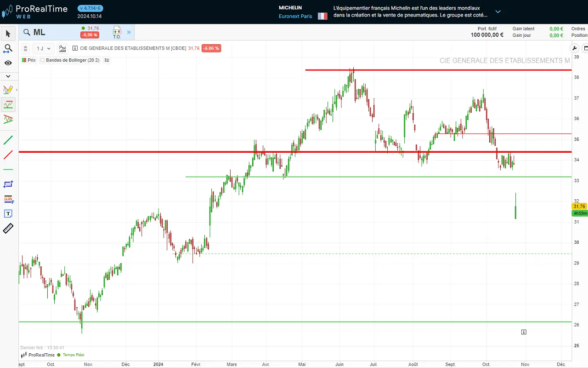Expand the Michelin description chevron
Image resolution: width=588 pixels, height=368 pixels.
point(498,12)
